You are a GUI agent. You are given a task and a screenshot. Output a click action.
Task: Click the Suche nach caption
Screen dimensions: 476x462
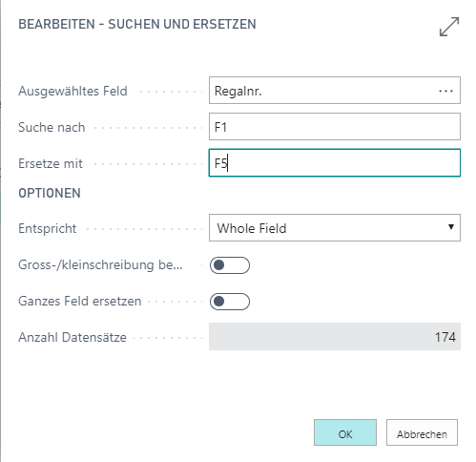pos(52,127)
